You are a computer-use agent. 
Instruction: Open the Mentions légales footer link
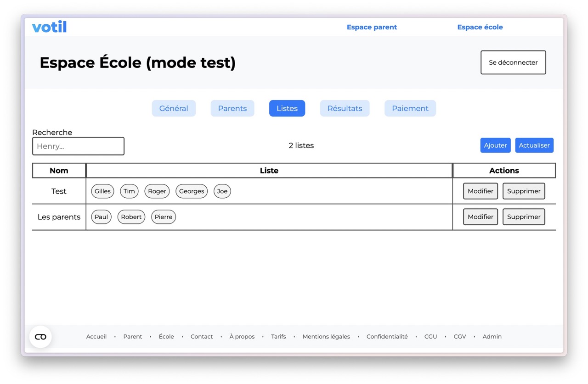click(x=326, y=336)
